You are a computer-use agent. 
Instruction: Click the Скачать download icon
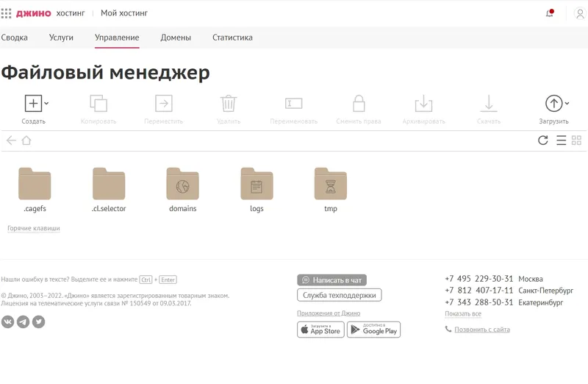pyautogui.click(x=489, y=103)
